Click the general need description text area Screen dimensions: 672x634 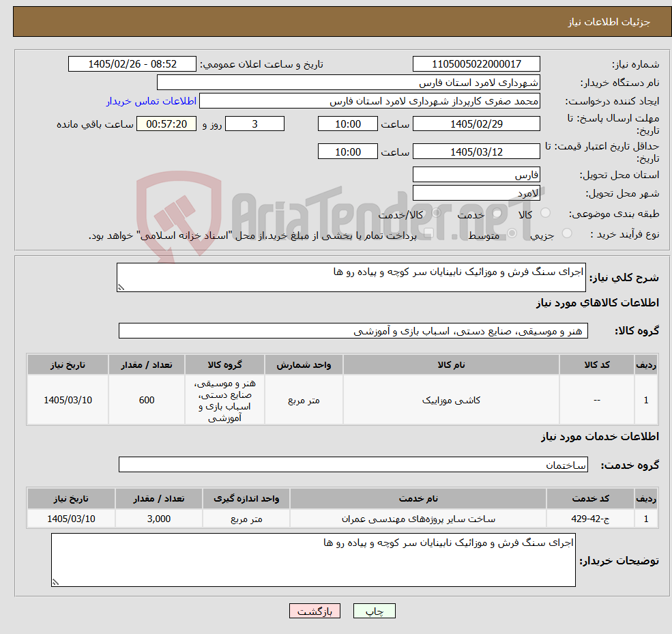(x=351, y=277)
